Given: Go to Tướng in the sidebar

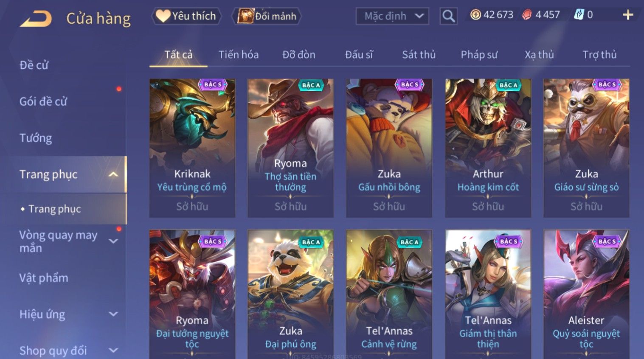Looking at the screenshot, I should tap(36, 138).
